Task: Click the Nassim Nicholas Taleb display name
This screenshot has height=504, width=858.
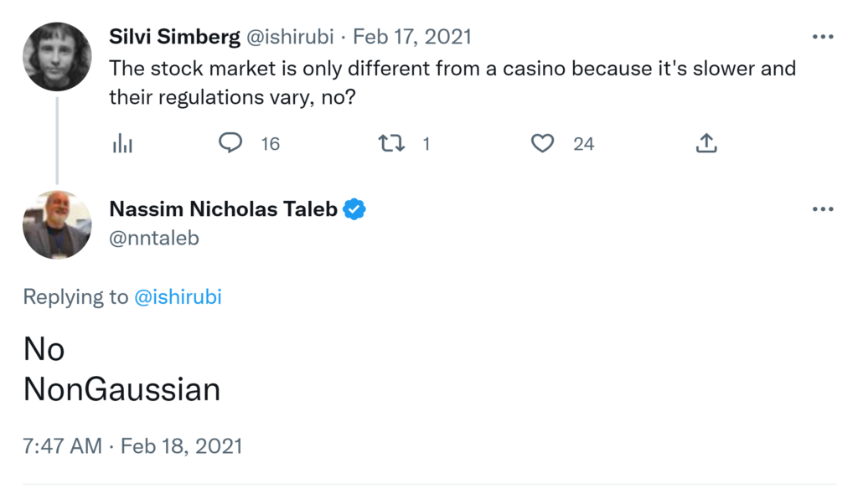Action: pyautogui.click(x=223, y=209)
